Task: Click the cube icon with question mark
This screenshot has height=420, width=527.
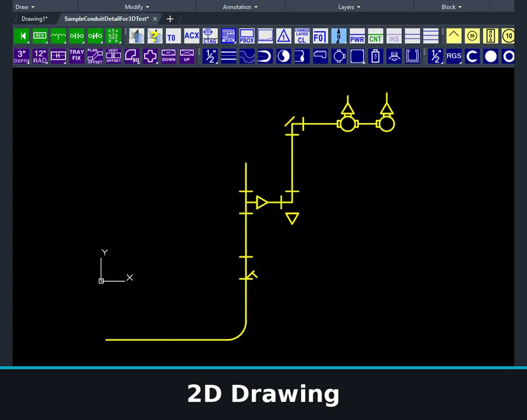Action: click(x=155, y=36)
